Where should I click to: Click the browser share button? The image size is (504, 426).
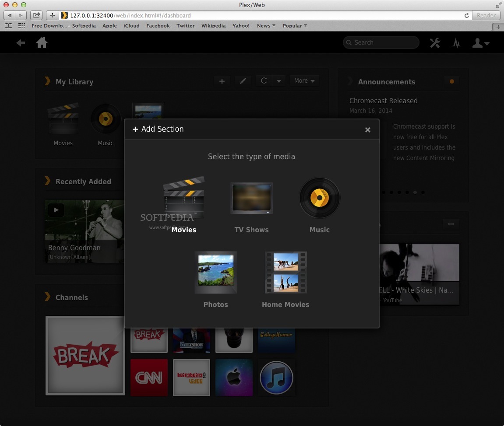[x=37, y=15]
